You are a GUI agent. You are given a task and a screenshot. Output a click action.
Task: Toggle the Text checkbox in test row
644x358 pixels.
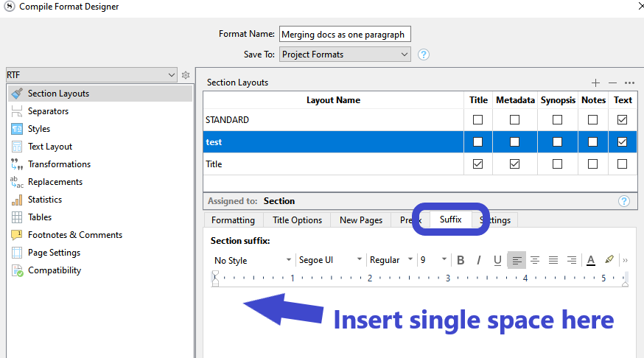(623, 141)
